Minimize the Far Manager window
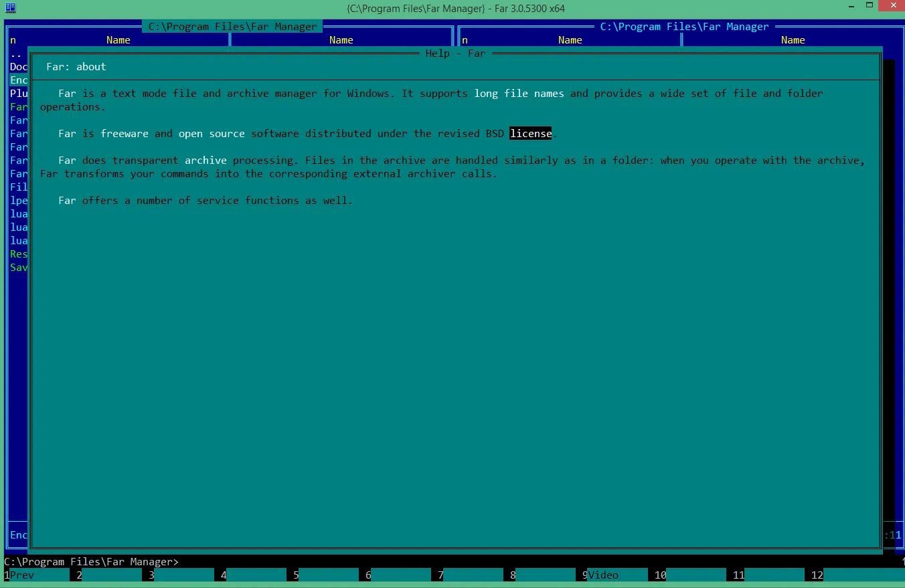This screenshot has height=588, width=905. point(842,7)
